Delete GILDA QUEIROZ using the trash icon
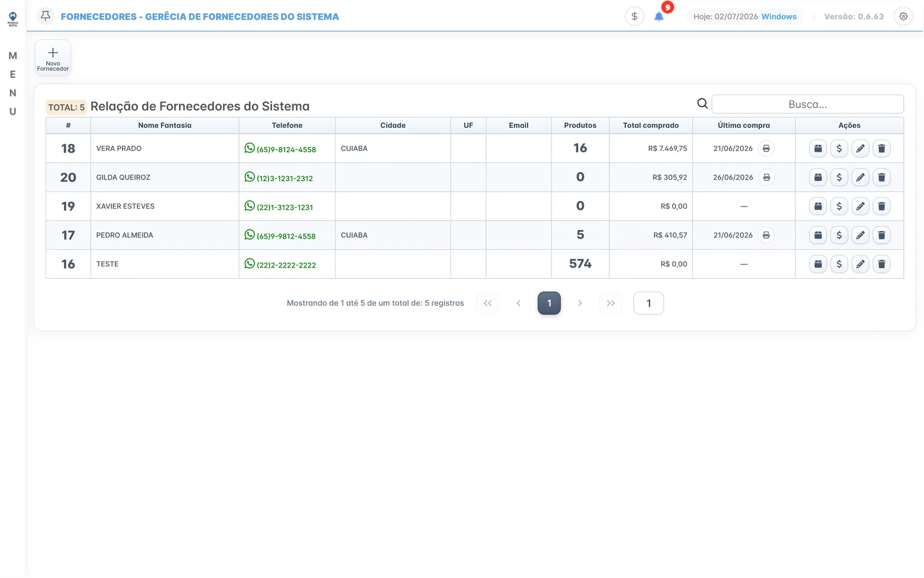 point(881,177)
